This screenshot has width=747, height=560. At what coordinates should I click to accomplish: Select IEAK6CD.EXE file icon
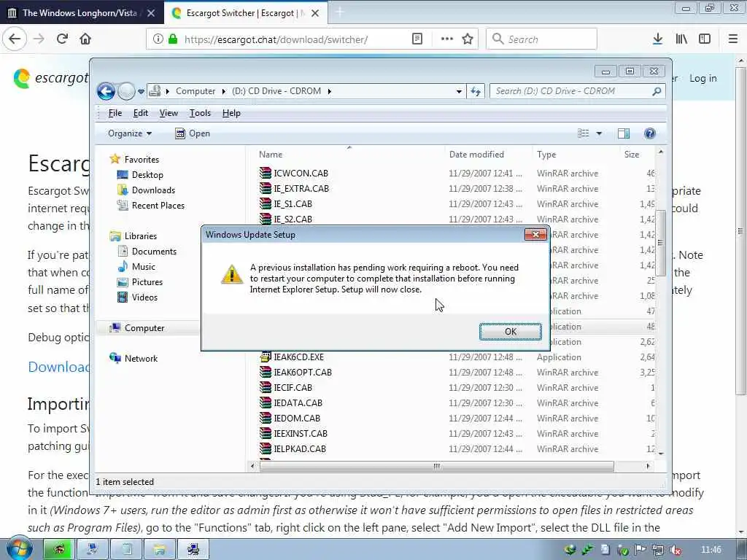pos(266,357)
